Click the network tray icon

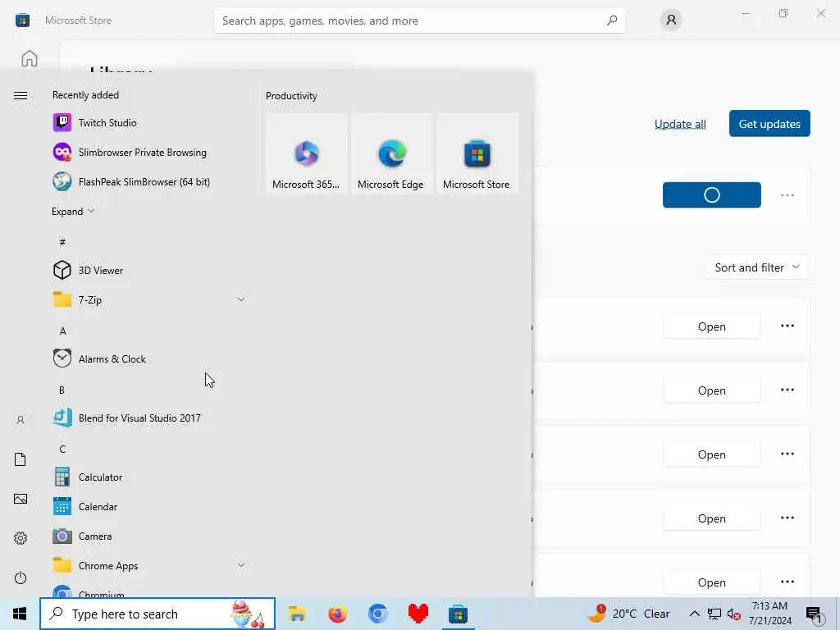click(714, 614)
